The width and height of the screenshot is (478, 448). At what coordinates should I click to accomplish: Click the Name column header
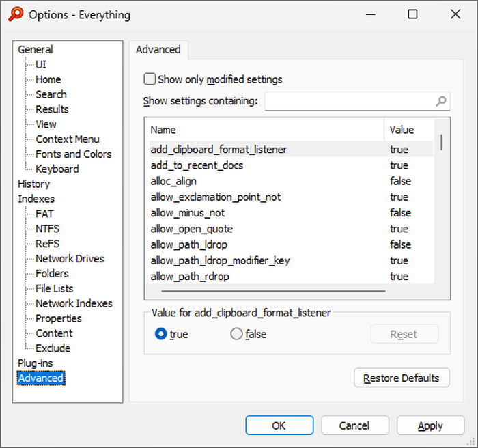(x=267, y=130)
